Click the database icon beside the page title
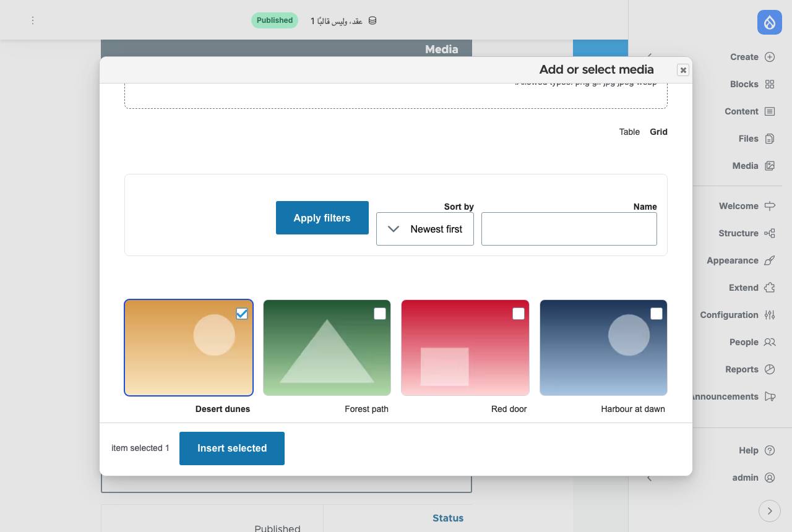 (x=372, y=20)
